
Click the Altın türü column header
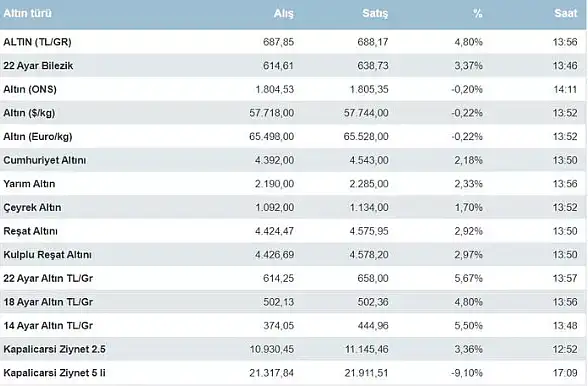[27, 14]
